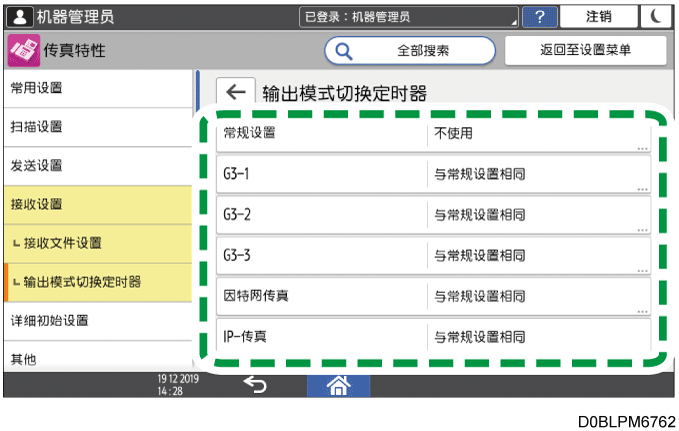Select 接收文件设置 sub-item
679x431 pixels.
(x=96, y=243)
